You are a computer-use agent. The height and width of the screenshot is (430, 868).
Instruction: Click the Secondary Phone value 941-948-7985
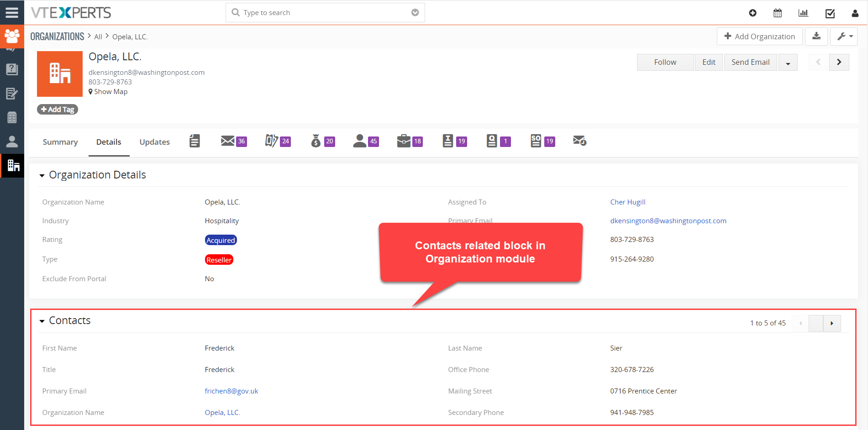632,413
